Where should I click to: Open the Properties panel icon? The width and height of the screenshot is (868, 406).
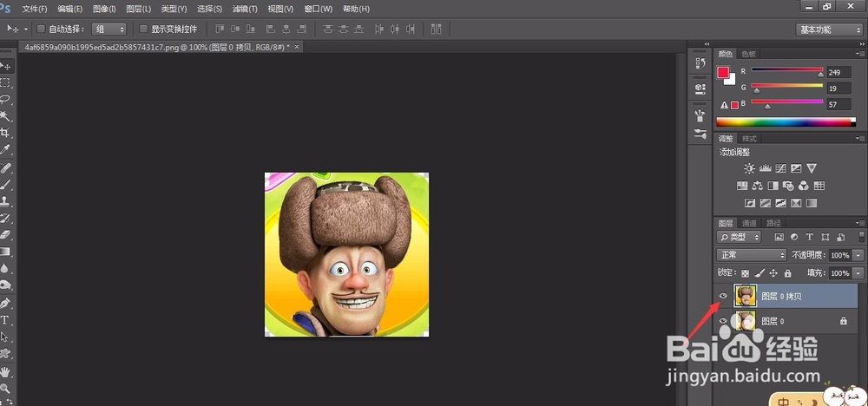(700, 88)
